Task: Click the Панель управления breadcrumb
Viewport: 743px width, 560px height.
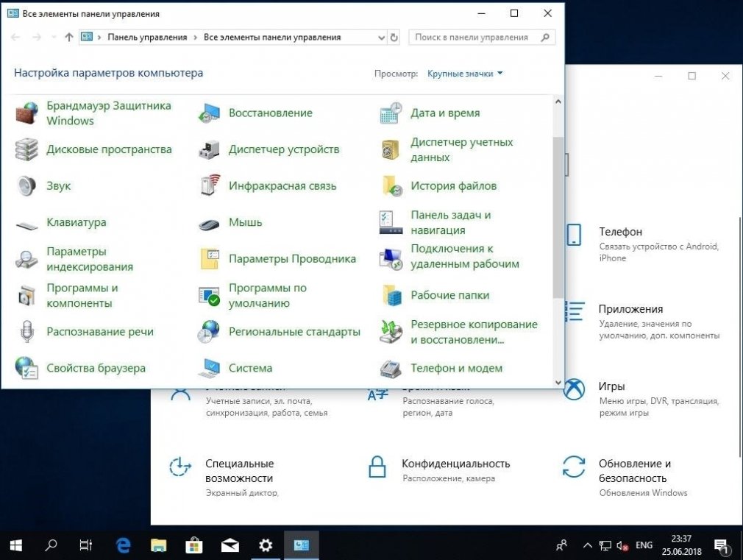Action: [x=147, y=38]
